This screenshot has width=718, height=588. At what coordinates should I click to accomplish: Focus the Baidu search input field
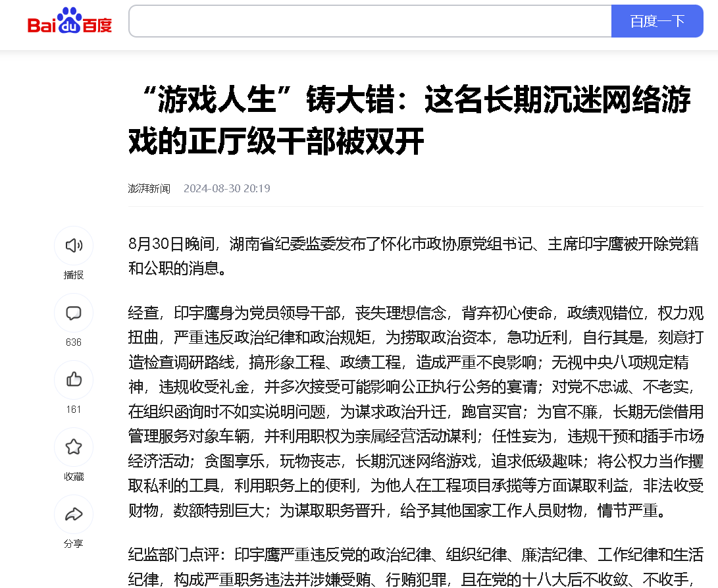370,21
